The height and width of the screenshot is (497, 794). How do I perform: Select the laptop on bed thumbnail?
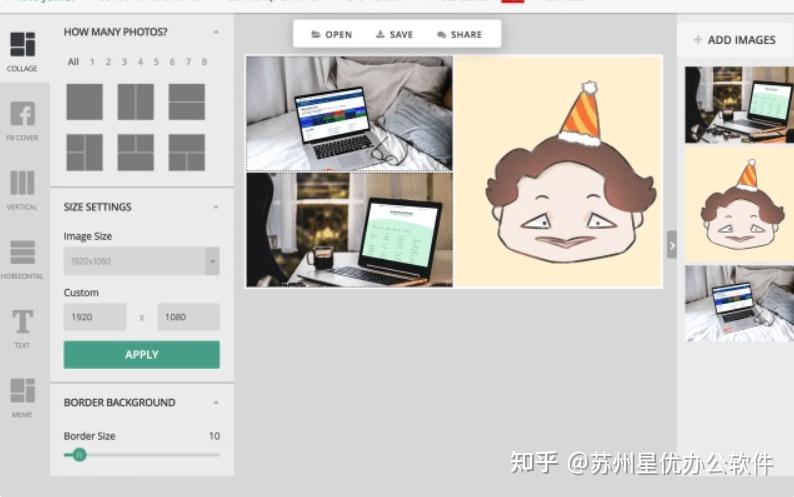point(739,303)
